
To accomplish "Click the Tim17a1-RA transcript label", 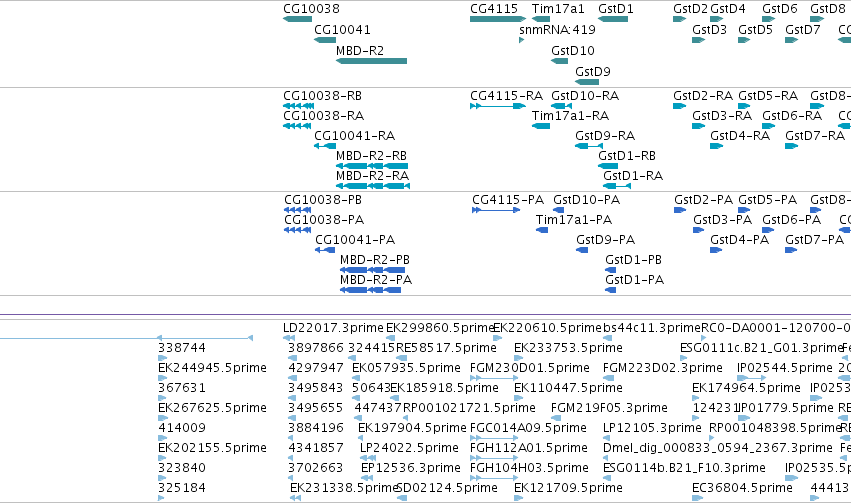I will coord(570,116).
